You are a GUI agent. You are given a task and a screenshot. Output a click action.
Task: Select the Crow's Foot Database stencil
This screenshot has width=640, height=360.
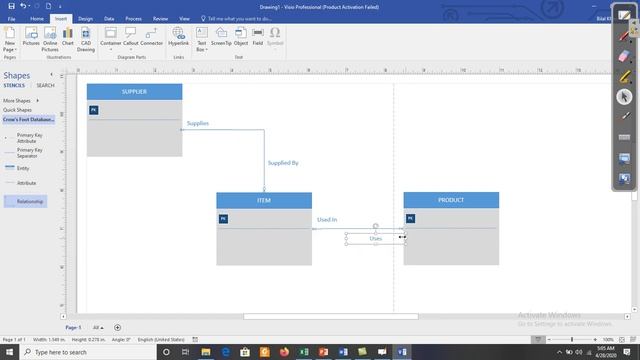pos(29,120)
